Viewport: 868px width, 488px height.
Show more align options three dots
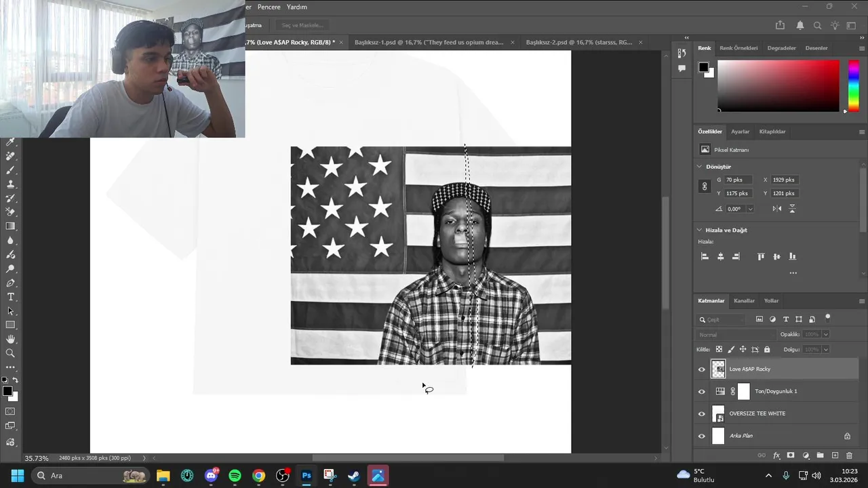point(793,273)
